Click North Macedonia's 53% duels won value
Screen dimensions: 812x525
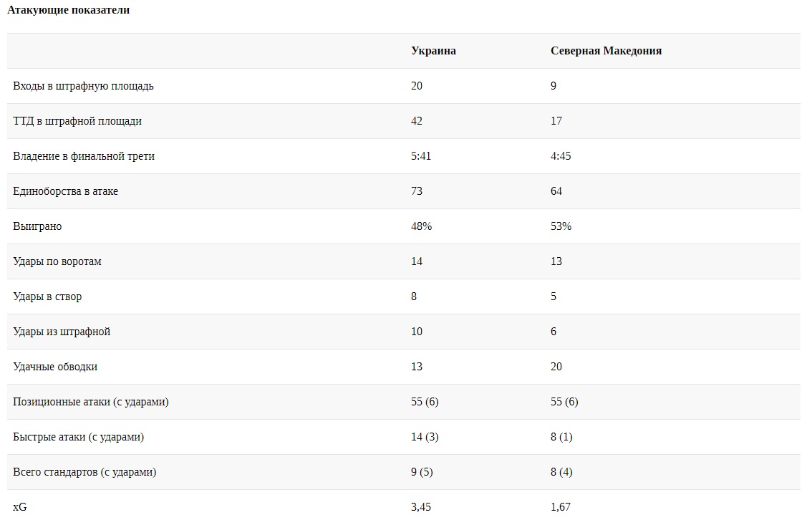(561, 226)
